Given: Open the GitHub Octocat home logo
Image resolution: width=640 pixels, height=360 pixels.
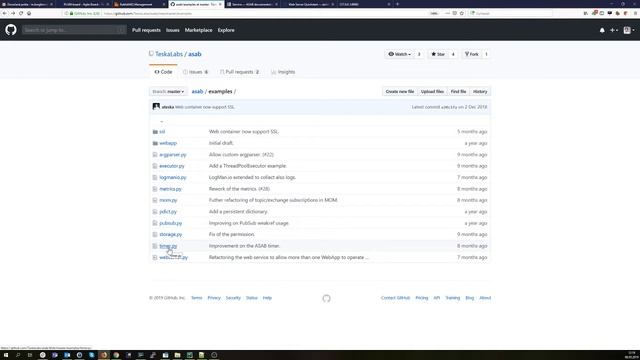Looking at the screenshot, I should [11, 30].
